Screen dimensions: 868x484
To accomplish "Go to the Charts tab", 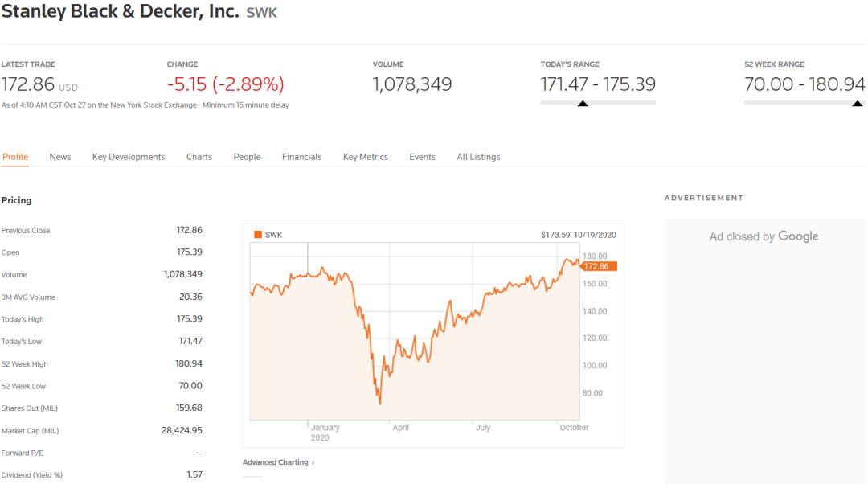I will [199, 157].
